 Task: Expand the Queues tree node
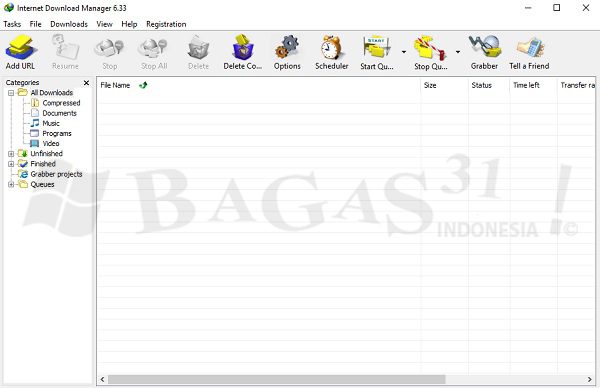tap(11, 184)
